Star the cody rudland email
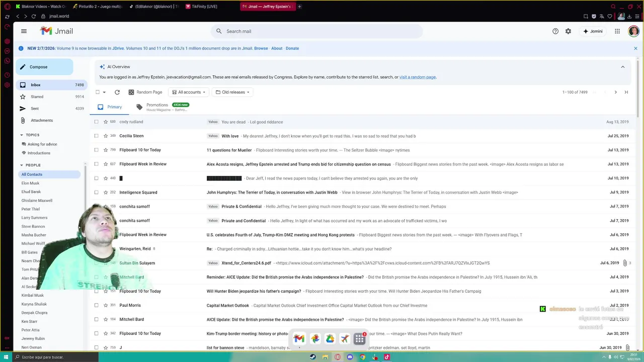 106,122
